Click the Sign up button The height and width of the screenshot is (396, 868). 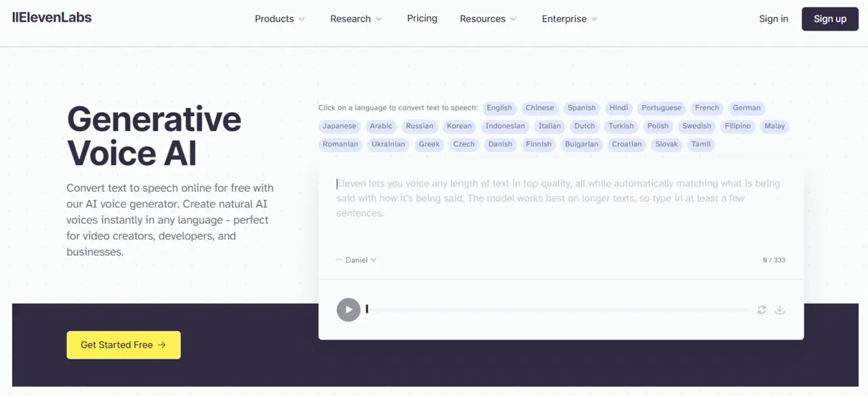830,19
